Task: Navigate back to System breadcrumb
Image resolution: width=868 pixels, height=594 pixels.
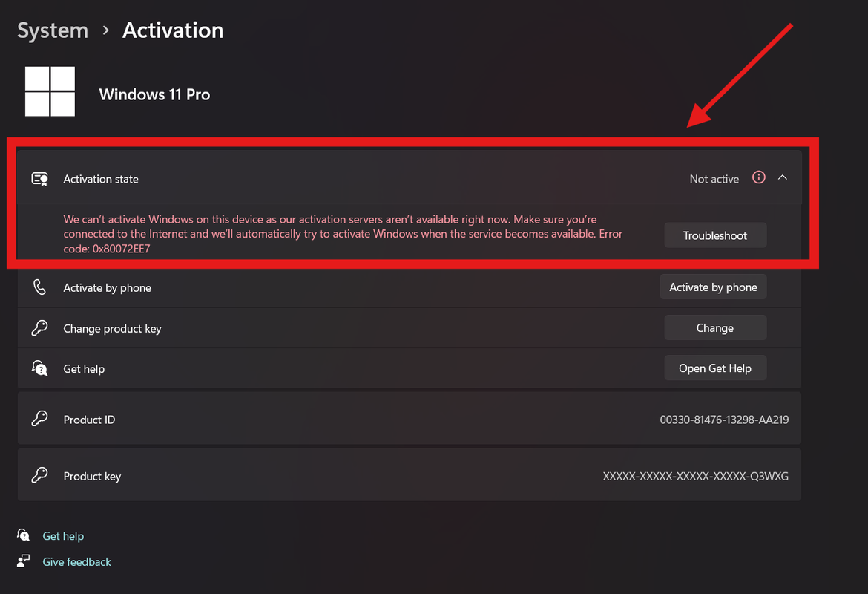Action: (53, 30)
